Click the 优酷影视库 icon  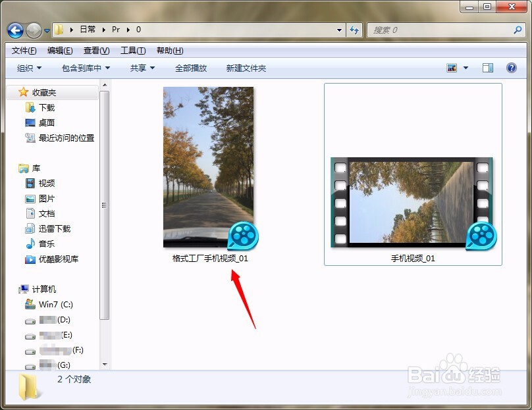[30, 259]
